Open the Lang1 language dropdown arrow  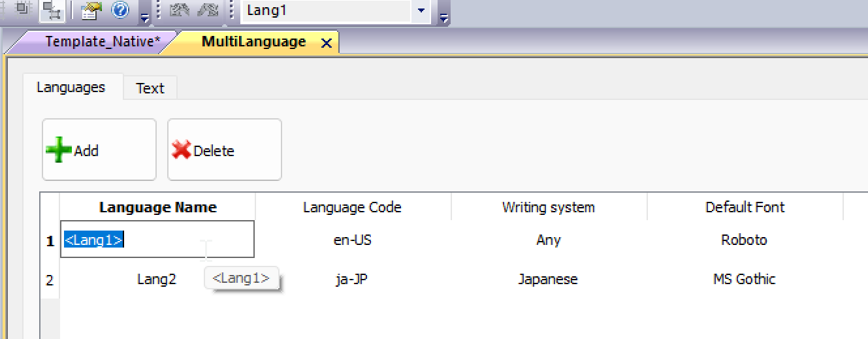click(421, 11)
